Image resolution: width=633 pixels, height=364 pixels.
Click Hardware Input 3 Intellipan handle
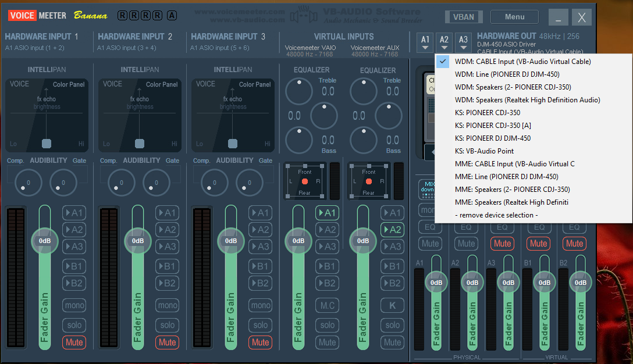[233, 143]
